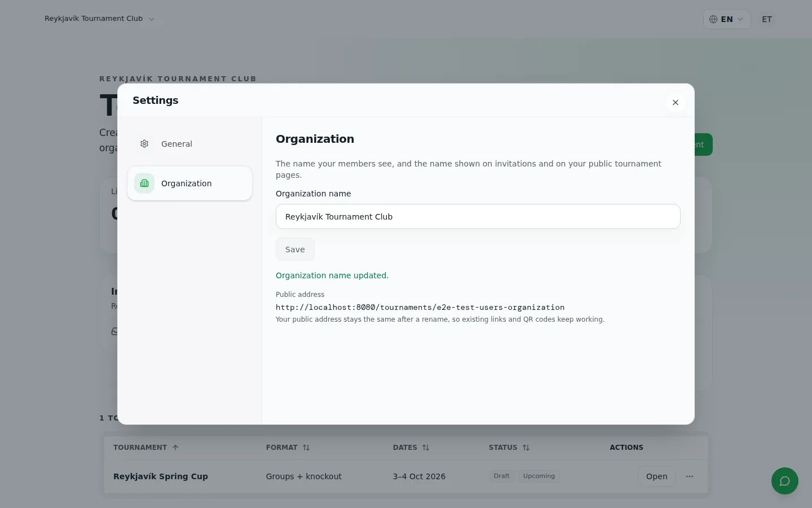Sort table by Dates column
Screen dimensions: 812x508
click(411, 448)
